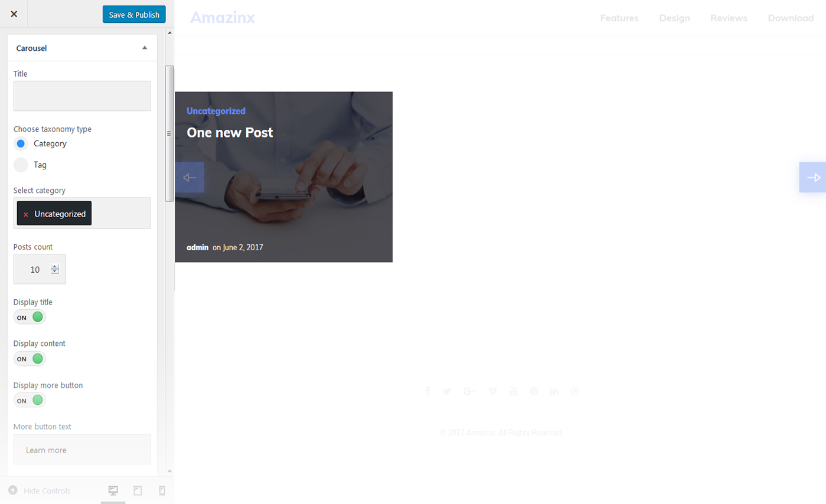Switch to desktop preview mode

[x=113, y=490]
